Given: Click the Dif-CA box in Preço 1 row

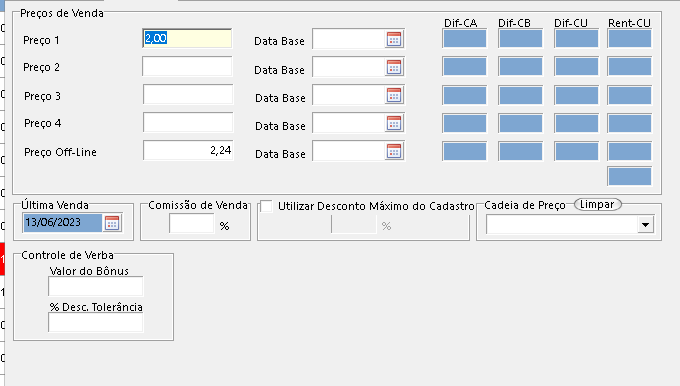Looking at the screenshot, I should click(x=464, y=39).
